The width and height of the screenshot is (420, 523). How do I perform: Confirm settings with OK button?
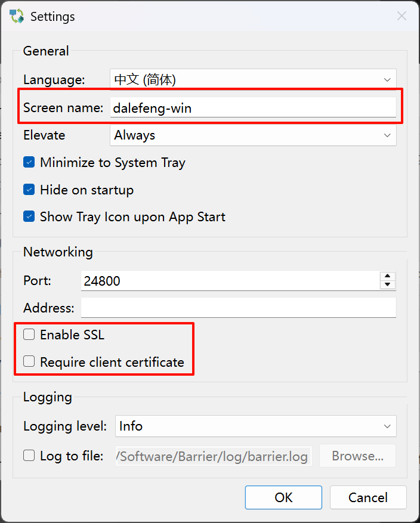click(283, 497)
